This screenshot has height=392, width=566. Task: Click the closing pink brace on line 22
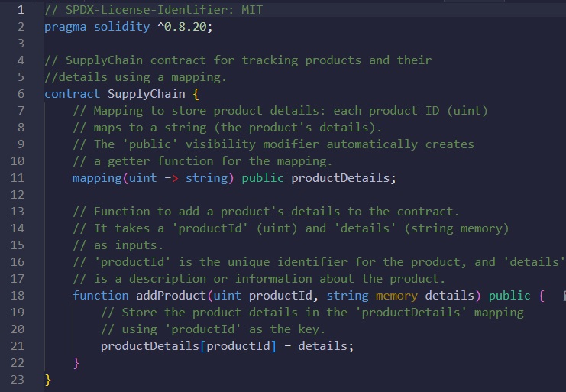click(x=76, y=363)
